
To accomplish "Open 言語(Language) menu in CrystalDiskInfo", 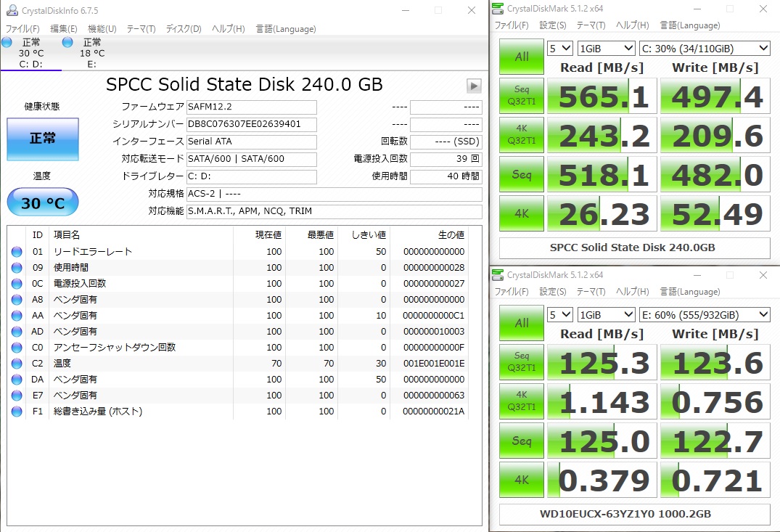I will click(x=286, y=29).
